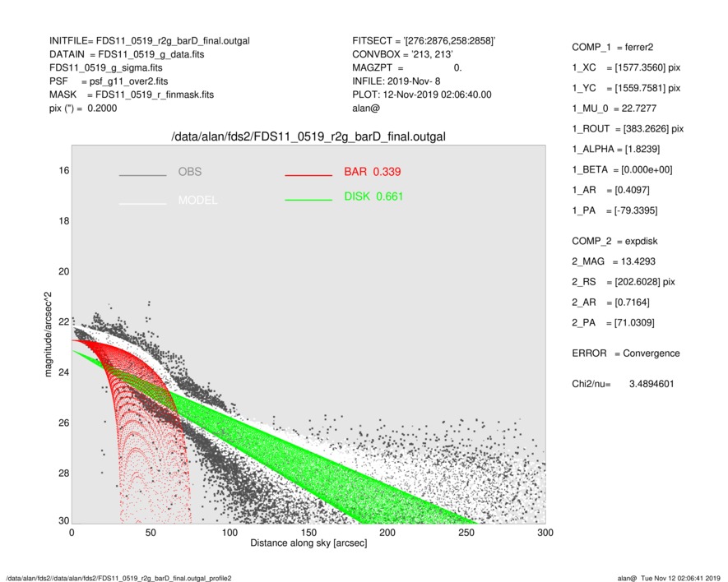Click the FITSECT '[276:2876,258:2858]' line

click(424, 41)
